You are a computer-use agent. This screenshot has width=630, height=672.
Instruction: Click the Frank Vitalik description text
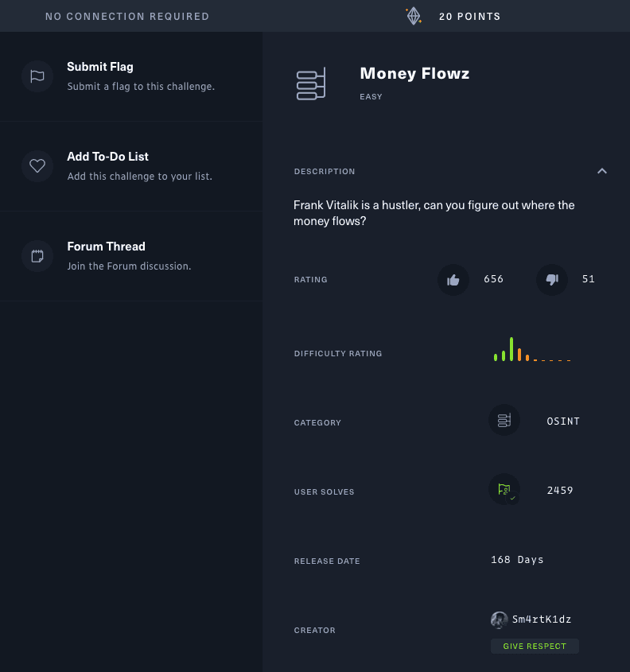[x=434, y=213]
